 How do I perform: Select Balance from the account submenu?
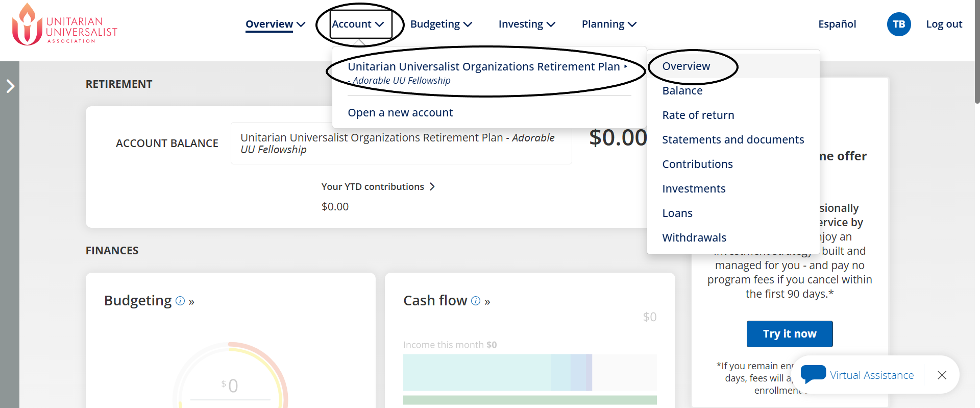tap(682, 91)
